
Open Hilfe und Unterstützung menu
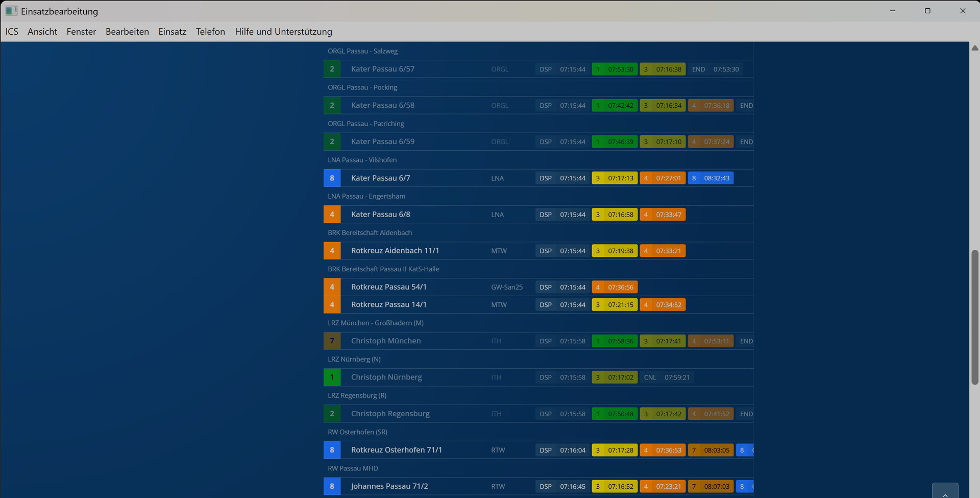[283, 32]
